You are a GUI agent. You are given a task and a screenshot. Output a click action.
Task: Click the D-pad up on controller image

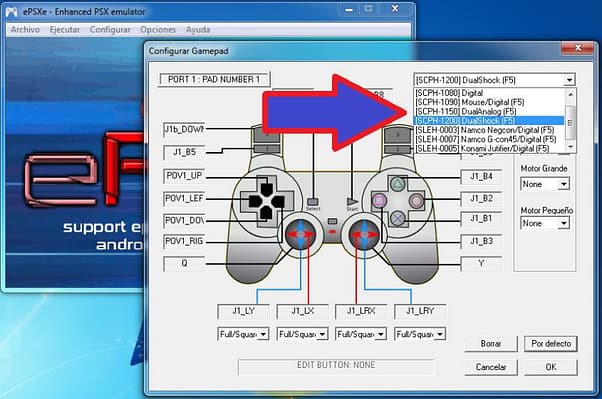point(266,189)
